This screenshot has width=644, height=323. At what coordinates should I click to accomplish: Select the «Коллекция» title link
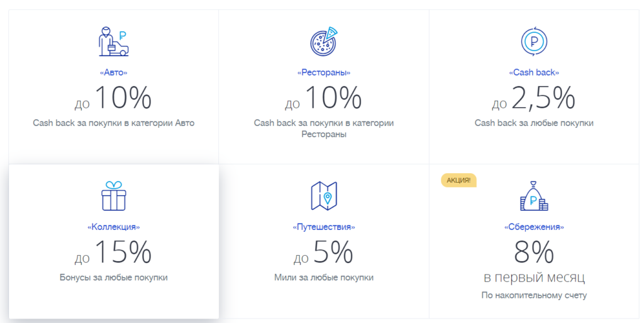click(x=114, y=227)
